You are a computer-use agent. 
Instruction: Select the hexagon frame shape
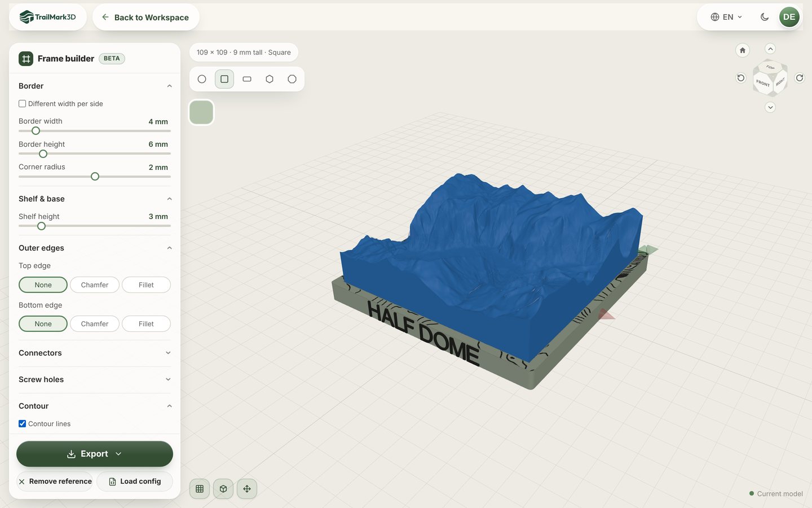tap(270, 79)
